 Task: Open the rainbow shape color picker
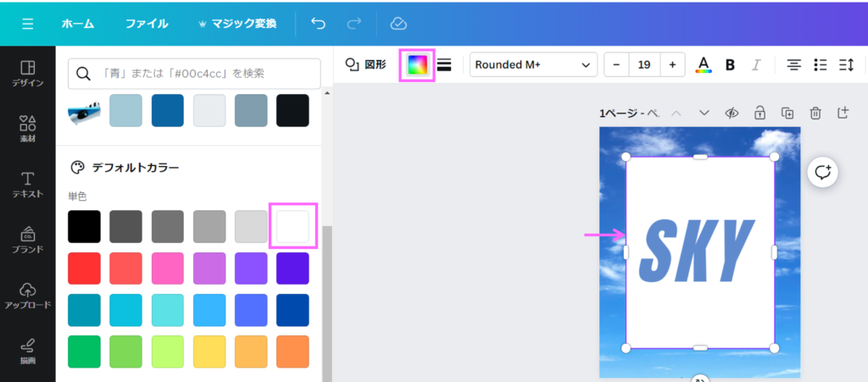tap(416, 65)
